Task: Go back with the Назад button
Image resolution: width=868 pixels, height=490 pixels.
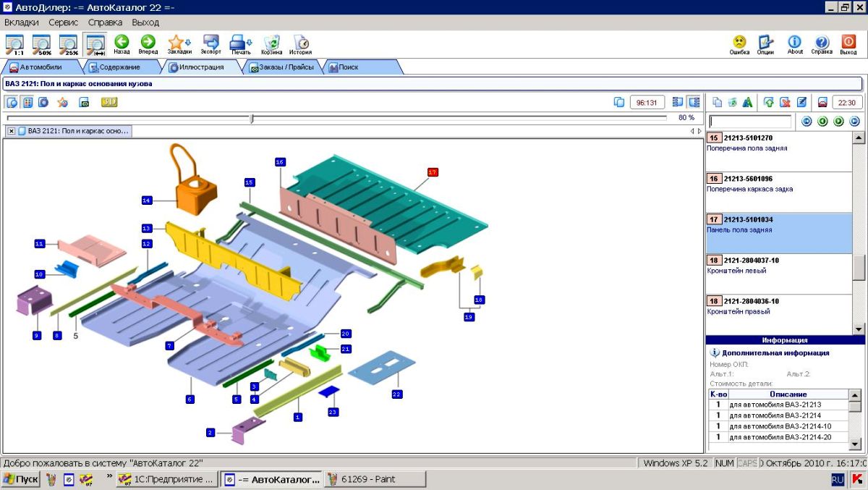Action: point(122,45)
